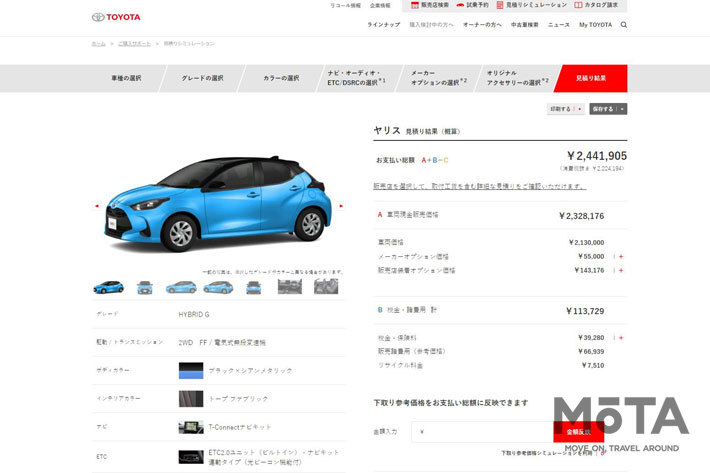Open 中古車検索 menu

[525, 25]
